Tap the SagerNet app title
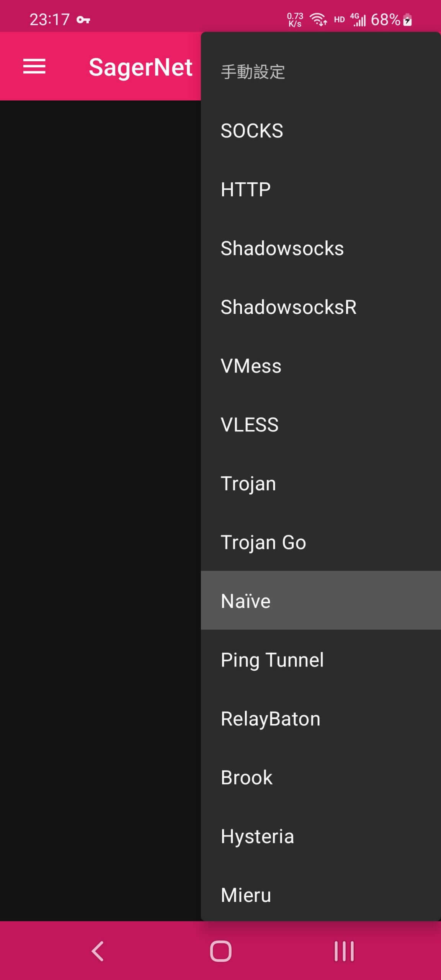This screenshot has width=441, height=980. click(140, 67)
